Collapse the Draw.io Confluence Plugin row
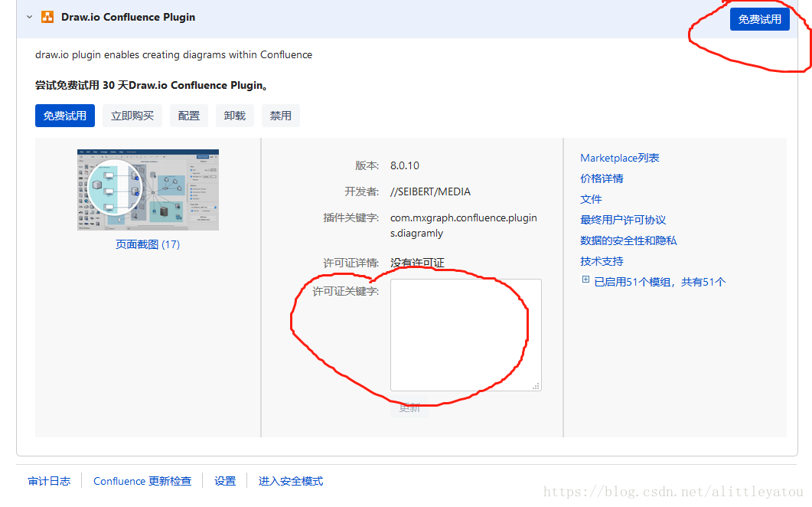This screenshot has height=507, width=812. tap(30, 17)
